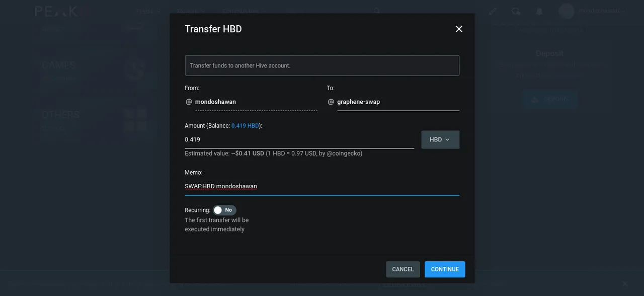644x296 pixels.
Task: Click the search magnifier icon in header
Action: coord(376,11)
